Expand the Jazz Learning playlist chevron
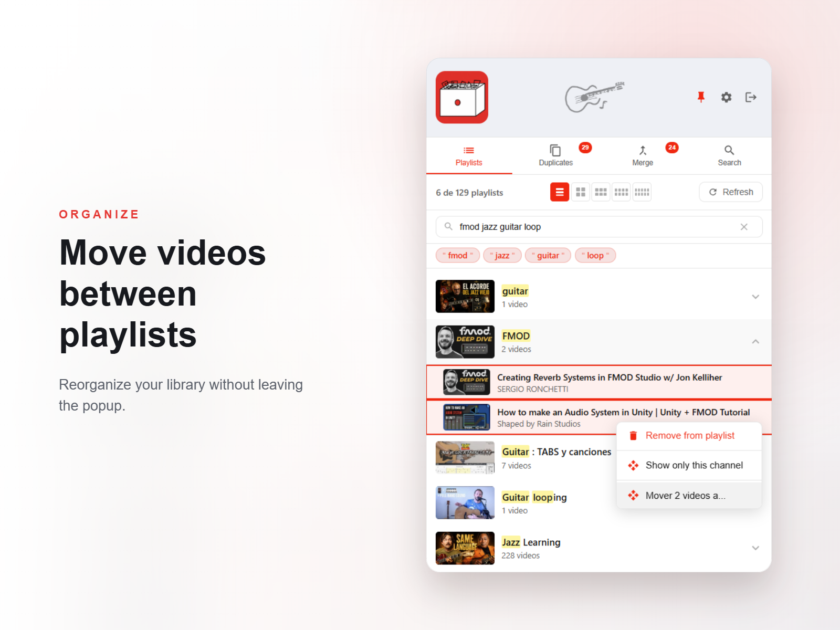This screenshot has height=630, width=840. click(755, 548)
